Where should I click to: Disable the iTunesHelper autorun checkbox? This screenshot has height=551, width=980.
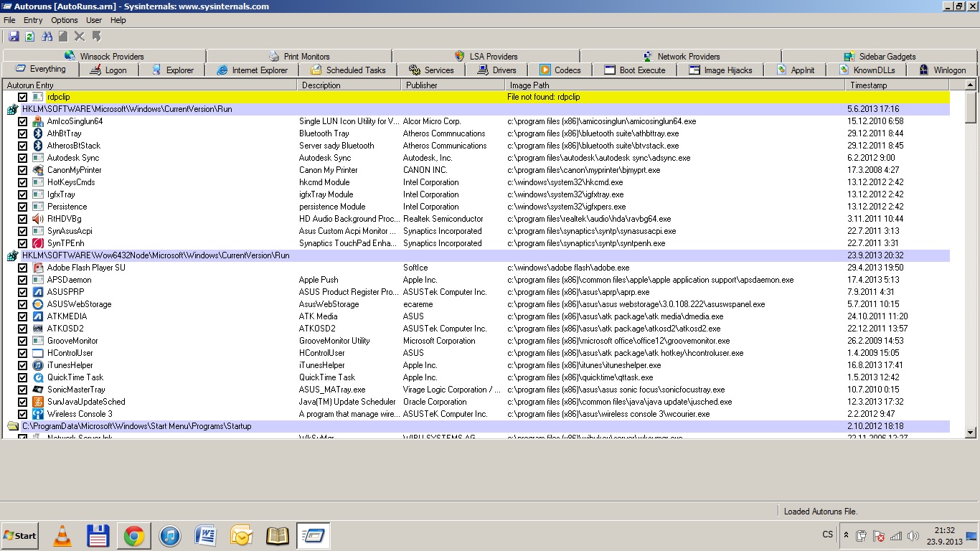click(23, 365)
